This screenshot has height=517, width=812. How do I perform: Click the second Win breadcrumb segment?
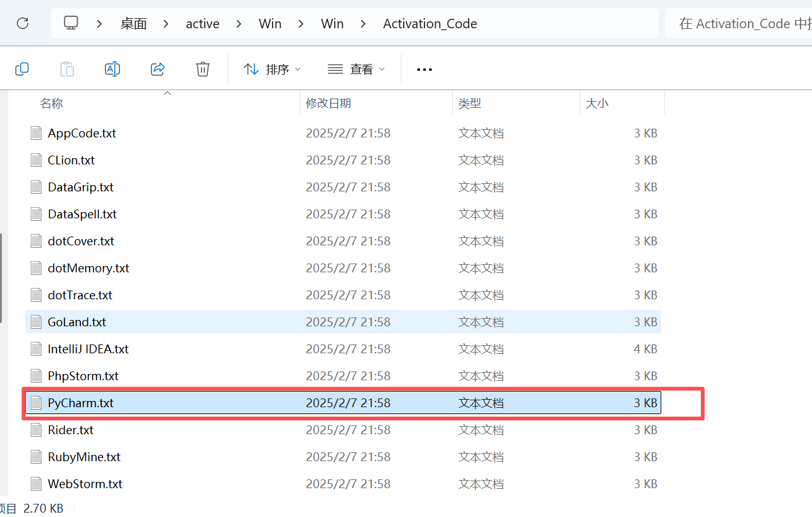tap(332, 24)
